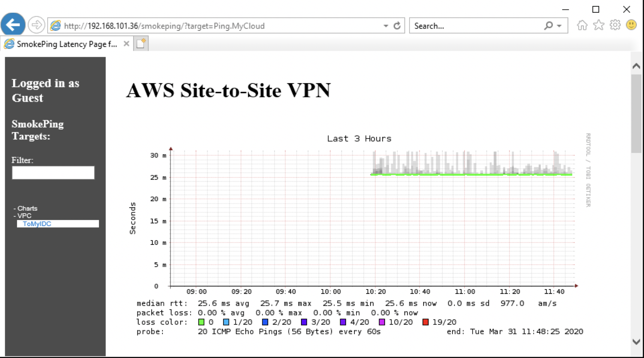Expand the search provider dropdown arrow
644x358 pixels.
tap(559, 26)
